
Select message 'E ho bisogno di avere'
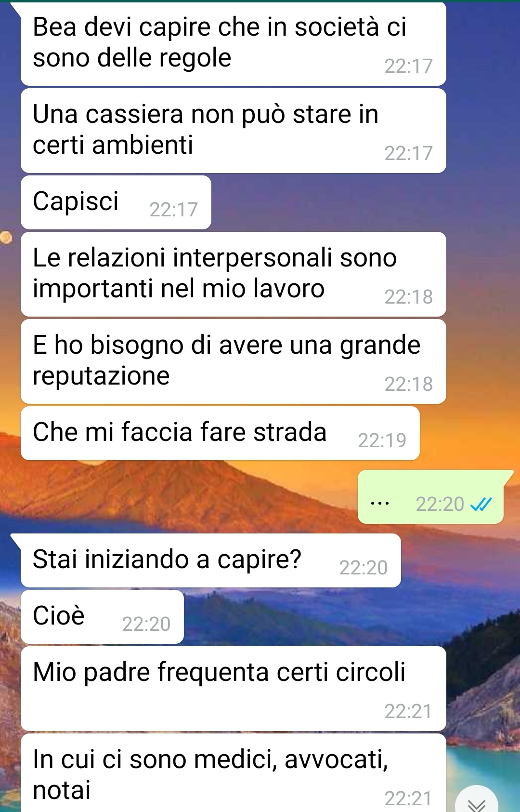pos(233,361)
